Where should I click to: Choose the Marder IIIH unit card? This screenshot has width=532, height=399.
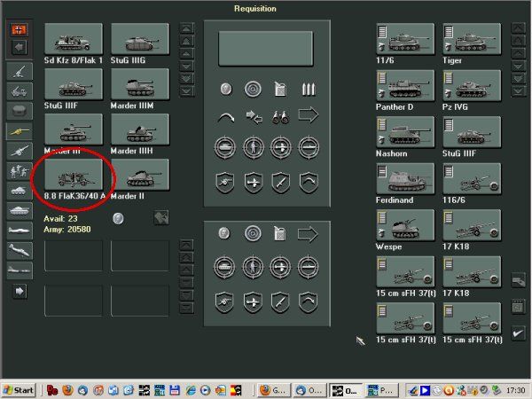tap(140, 129)
